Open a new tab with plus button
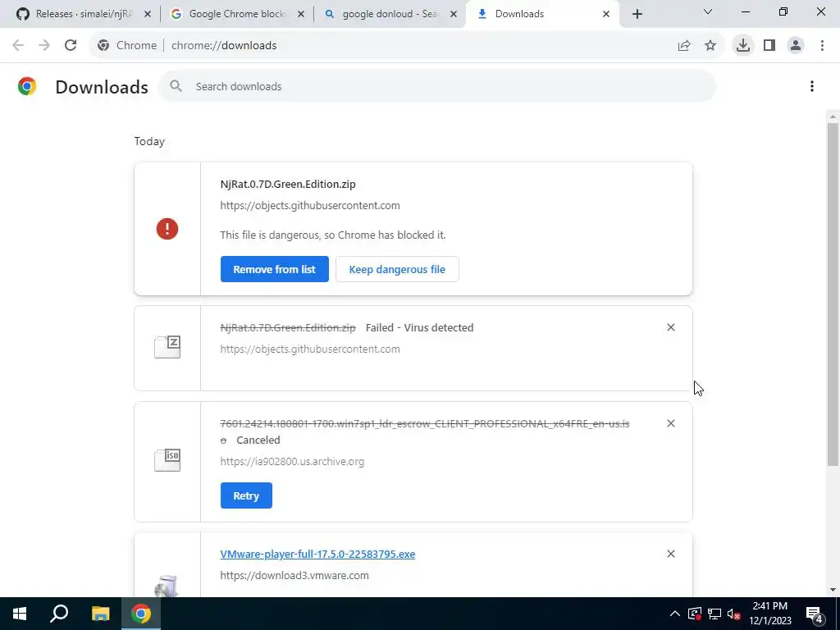The width and height of the screenshot is (840, 630). 637,14
